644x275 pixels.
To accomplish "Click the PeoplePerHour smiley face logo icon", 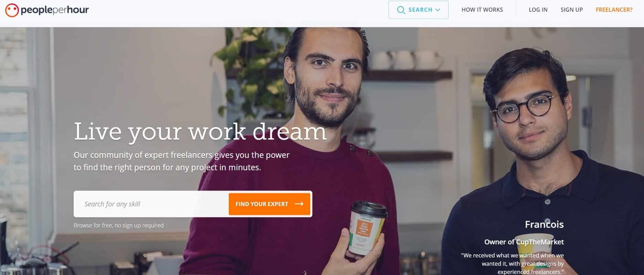I will tap(12, 10).
